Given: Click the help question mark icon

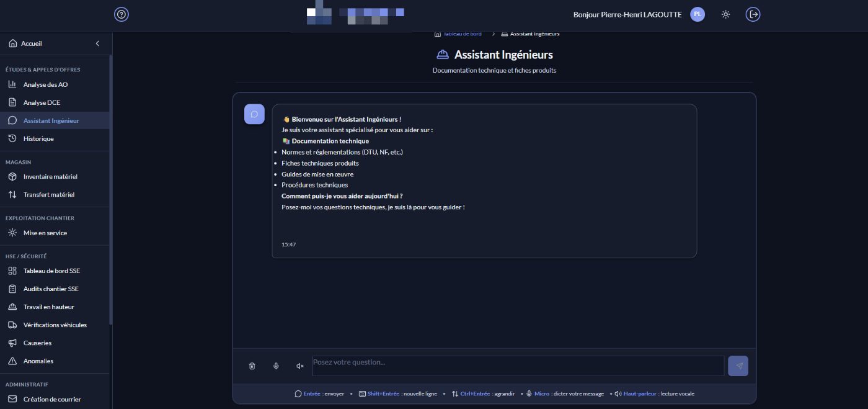Looking at the screenshot, I should pos(122,14).
